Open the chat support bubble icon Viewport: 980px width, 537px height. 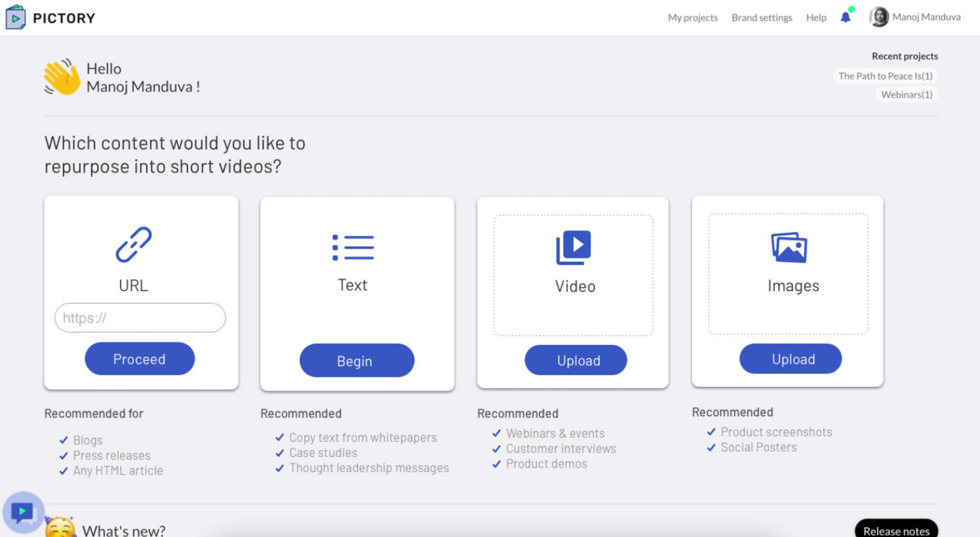(23, 512)
